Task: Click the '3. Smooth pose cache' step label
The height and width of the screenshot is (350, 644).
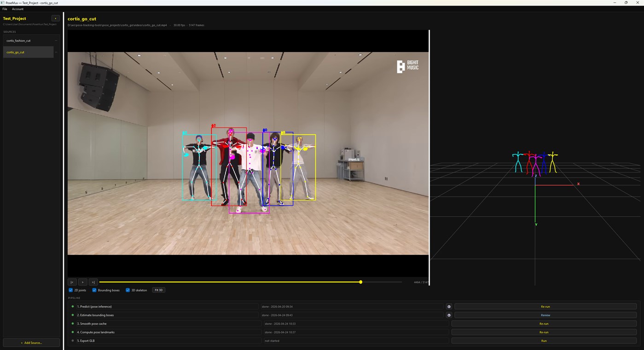Action: (92, 324)
